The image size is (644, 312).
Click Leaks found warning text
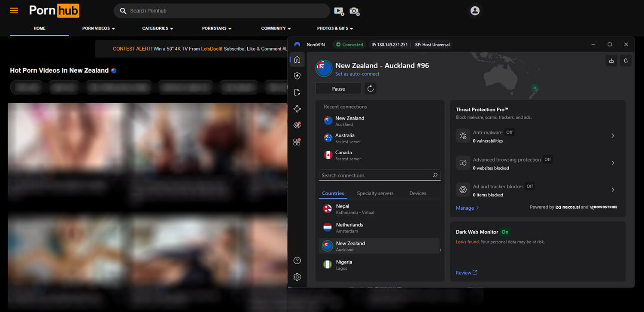coord(468,242)
